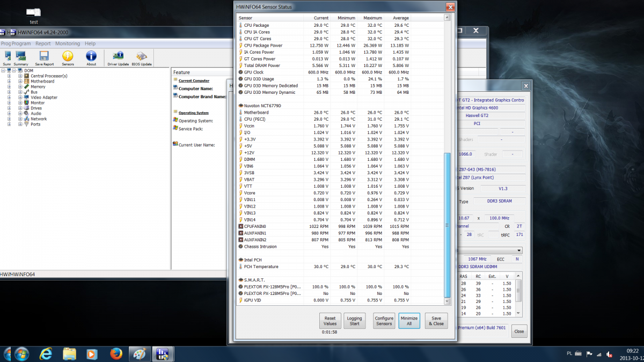Click the Reset Values button
The height and width of the screenshot is (362, 644).
330,321
